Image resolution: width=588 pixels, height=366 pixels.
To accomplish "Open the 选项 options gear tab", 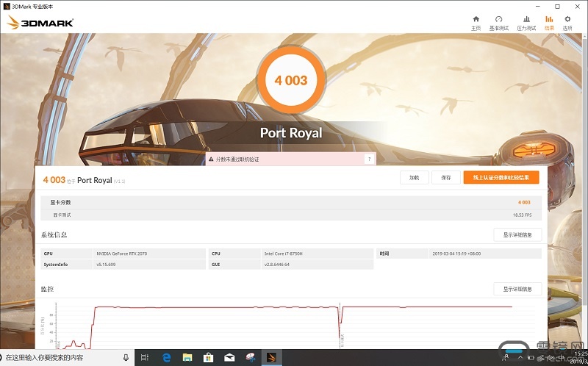I will 567,24.
